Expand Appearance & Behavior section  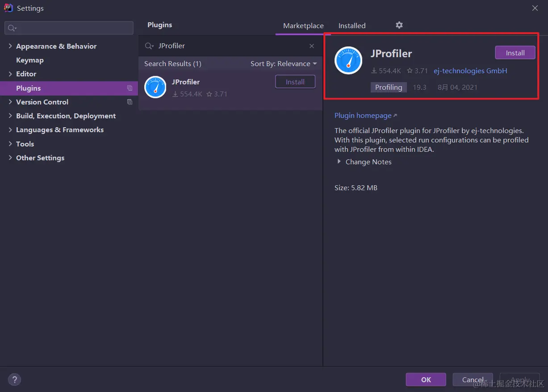[x=10, y=46]
